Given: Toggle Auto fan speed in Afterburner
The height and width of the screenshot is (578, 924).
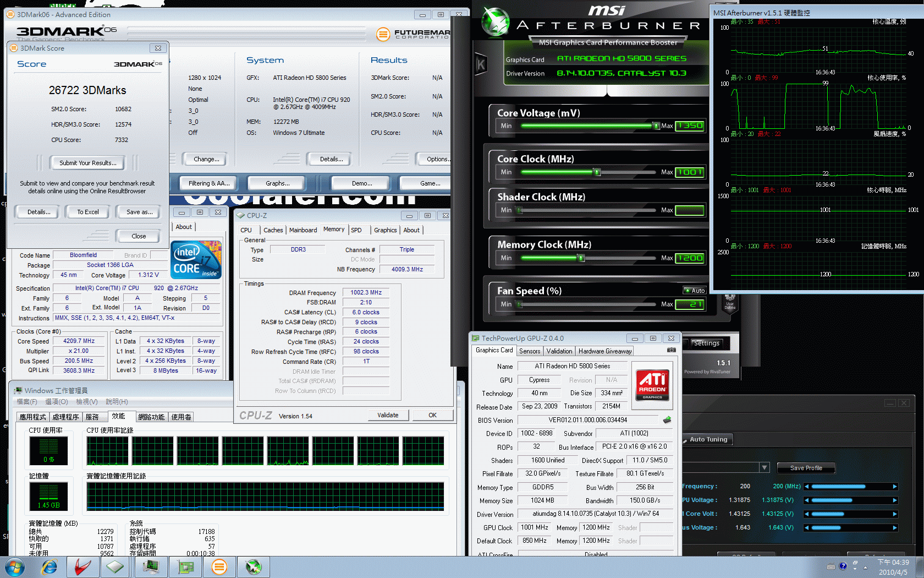Looking at the screenshot, I should [695, 290].
